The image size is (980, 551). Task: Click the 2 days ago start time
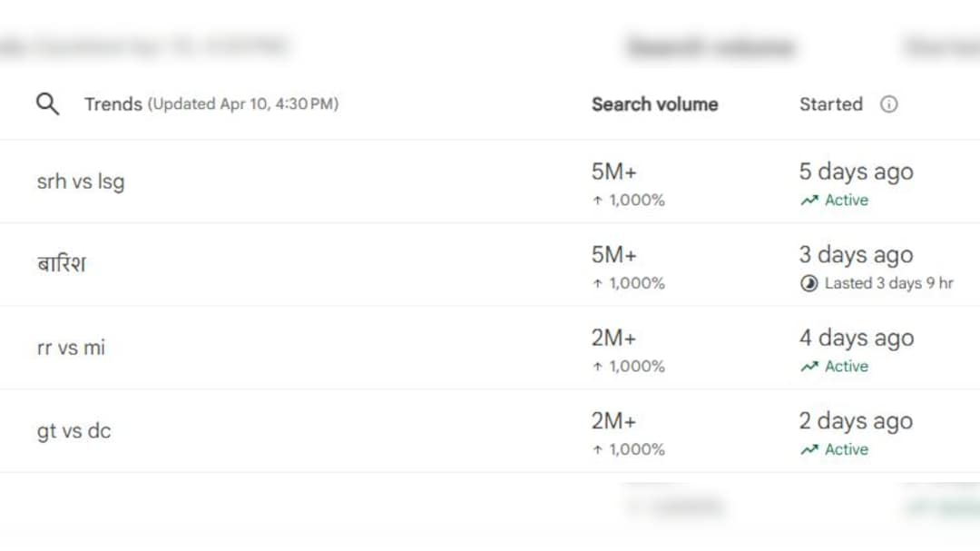(856, 421)
